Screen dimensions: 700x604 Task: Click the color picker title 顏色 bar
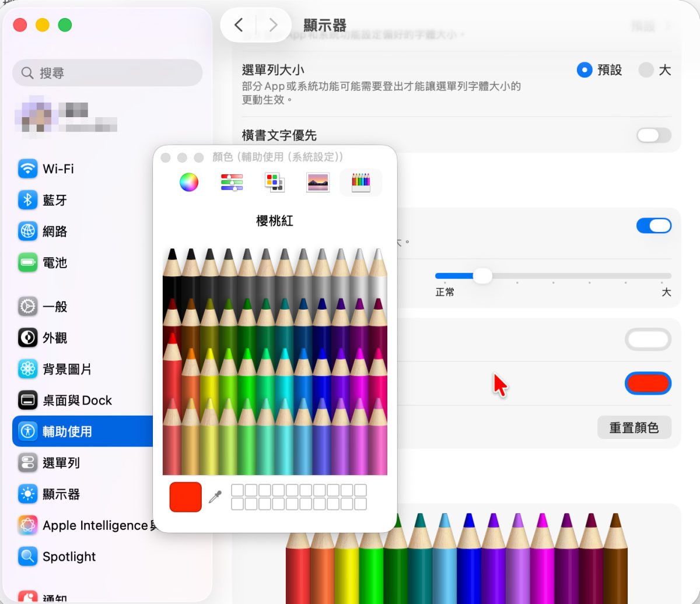pos(276,157)
